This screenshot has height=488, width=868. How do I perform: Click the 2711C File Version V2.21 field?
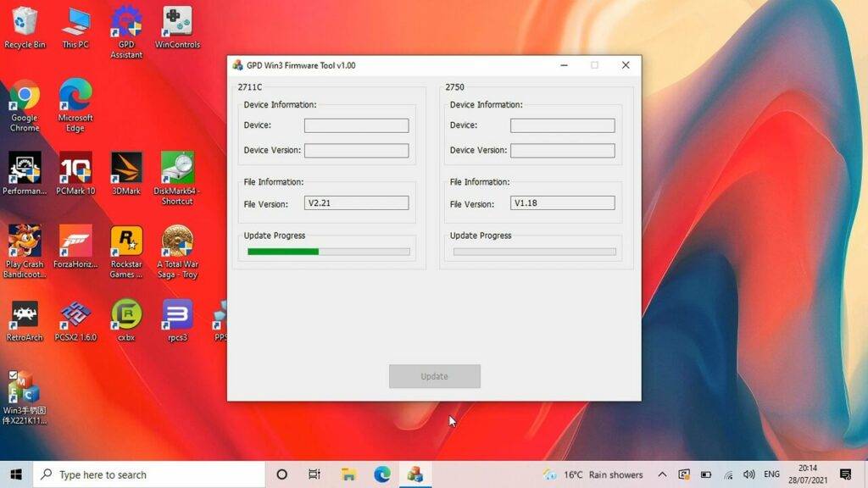(x=357, y=203)
